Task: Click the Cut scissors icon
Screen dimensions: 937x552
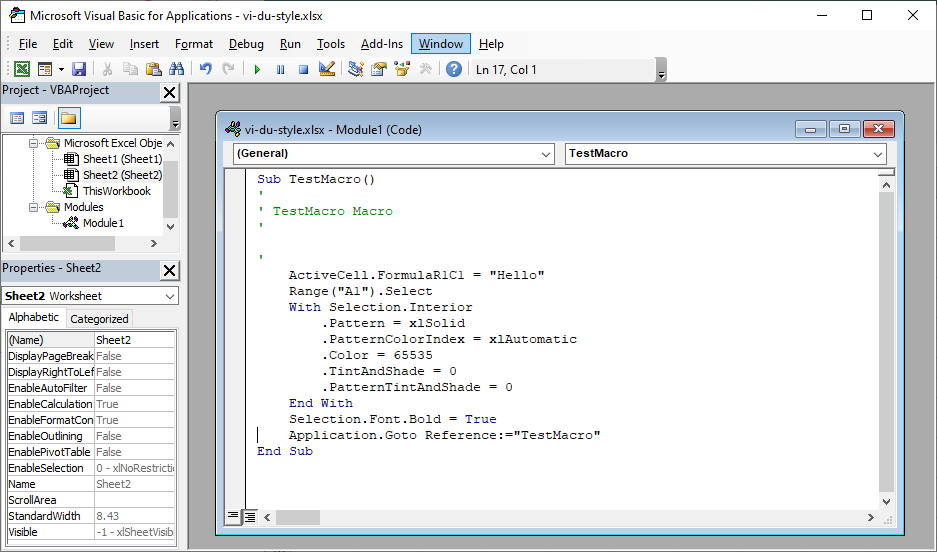Action: (x=108, y=69)
